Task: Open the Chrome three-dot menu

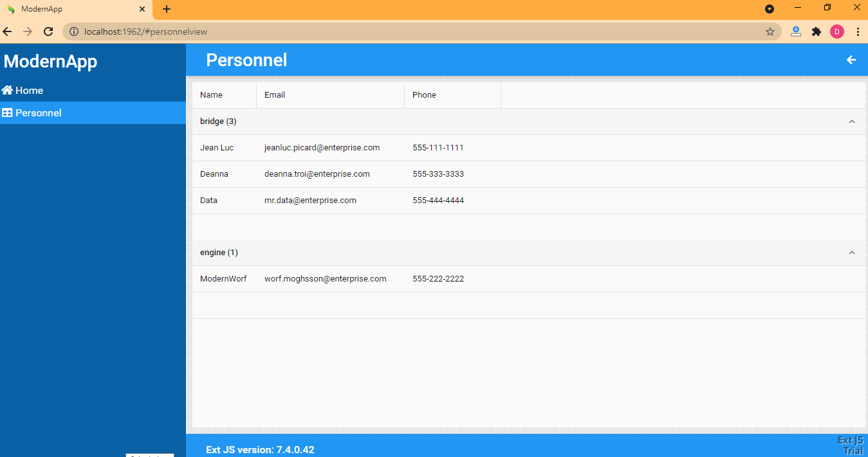Action: point(858,31)
